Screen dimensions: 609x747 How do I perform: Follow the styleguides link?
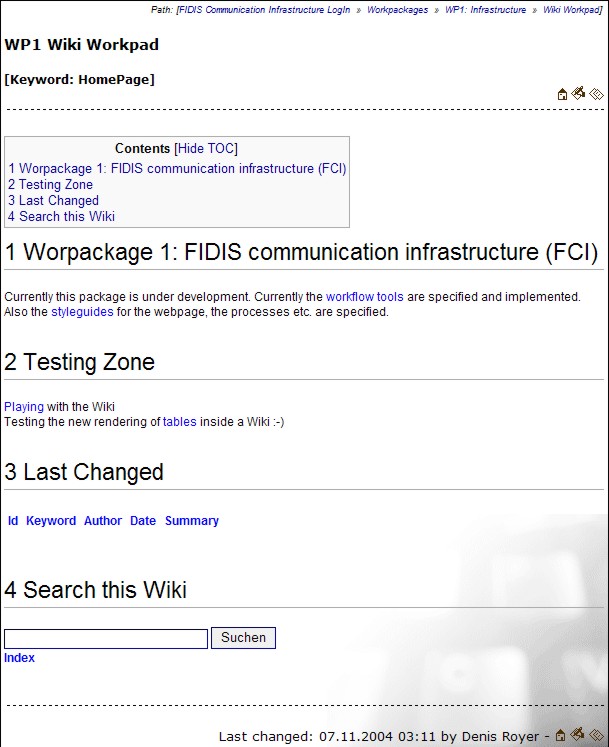[x=80, y=312]
